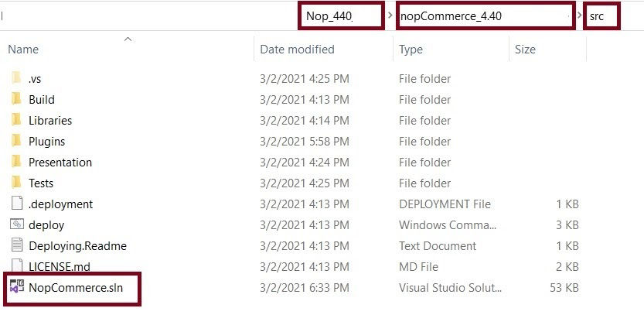644x315 pixels.
Task: Click the 3/2/2021 4:24 PM date cell
Action: tap(305, 163)
